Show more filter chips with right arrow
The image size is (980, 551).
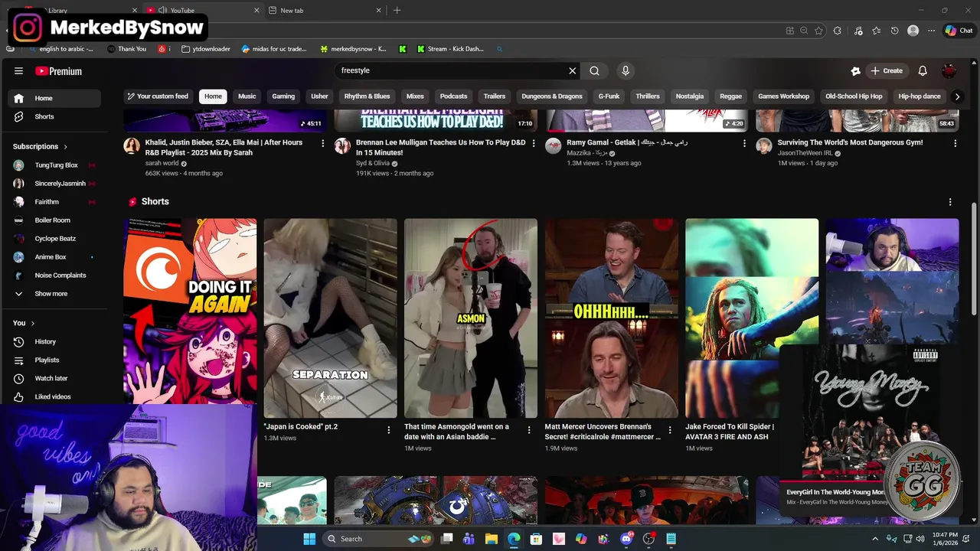[x=956, y=96]
